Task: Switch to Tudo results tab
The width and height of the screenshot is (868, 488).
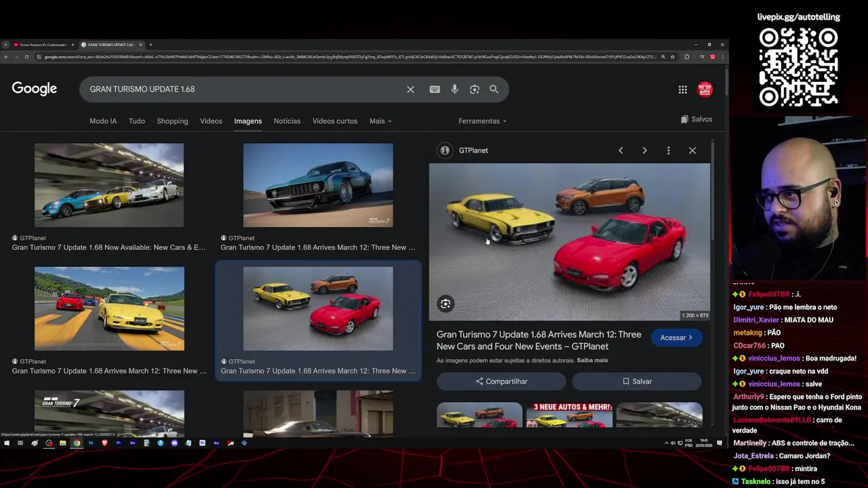Action: [x=137, y=121]
